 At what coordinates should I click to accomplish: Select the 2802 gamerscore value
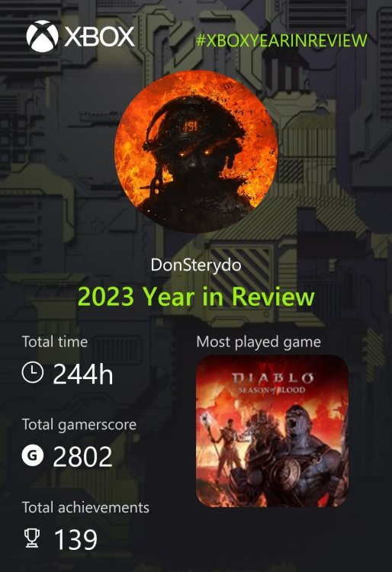pyautogui.click(x=82, y=457)
